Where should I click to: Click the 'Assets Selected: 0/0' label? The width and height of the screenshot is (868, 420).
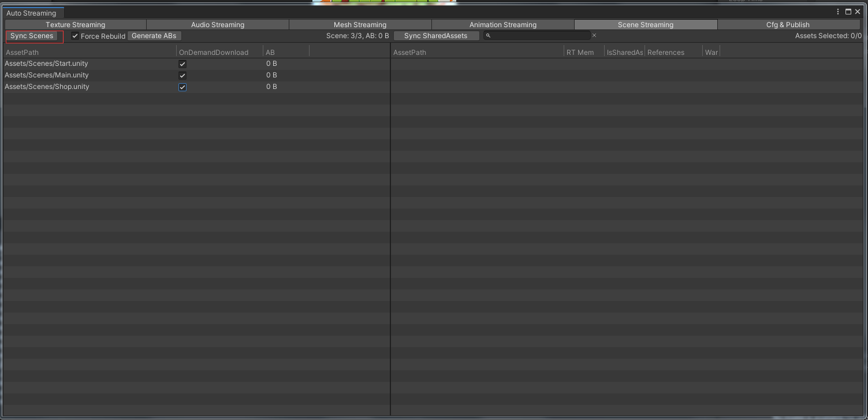(x=828, y=36)
